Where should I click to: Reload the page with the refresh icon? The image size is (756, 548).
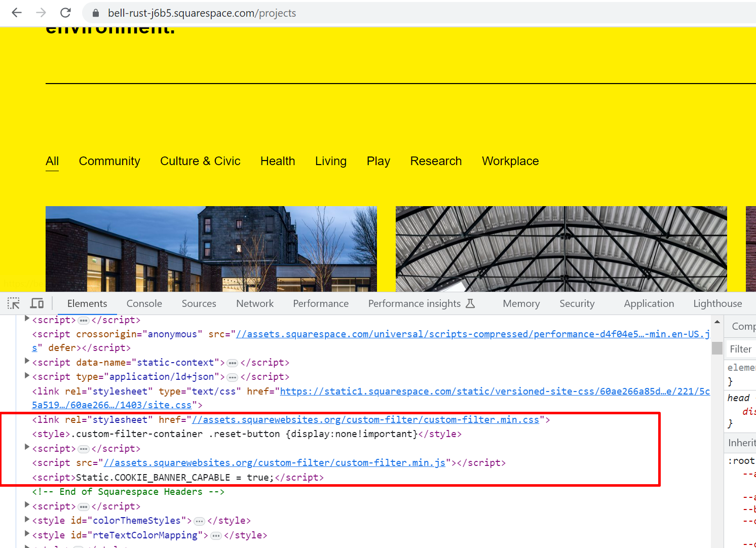65,13
